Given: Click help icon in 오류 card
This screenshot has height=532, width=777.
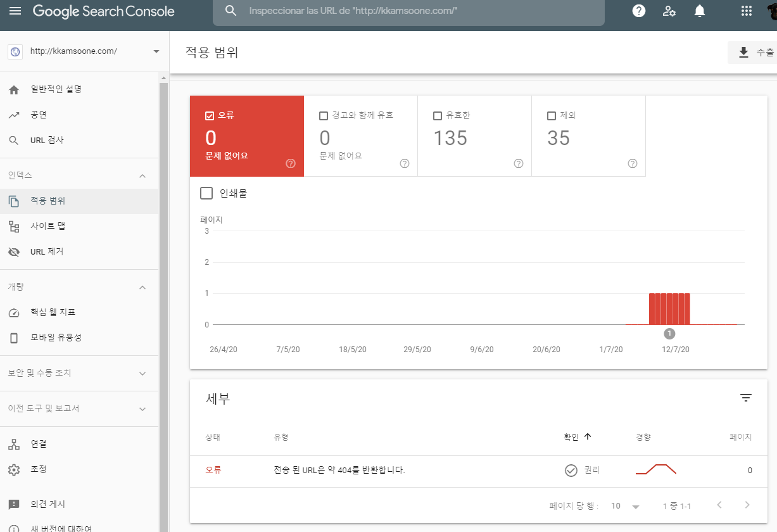Looking at the screenshot, I should tap(291, 163).
